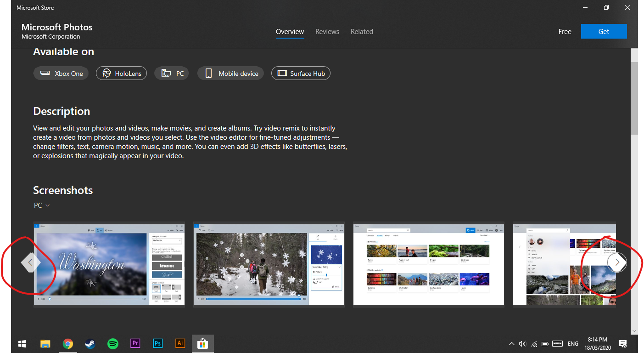
Task: Click the scrollbar down arrow
Action: [x=634, y=330]
